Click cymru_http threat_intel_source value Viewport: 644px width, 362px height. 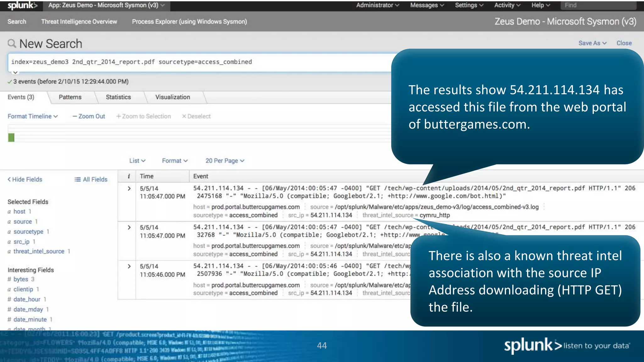pyautogui.click(x=435, y=215)
